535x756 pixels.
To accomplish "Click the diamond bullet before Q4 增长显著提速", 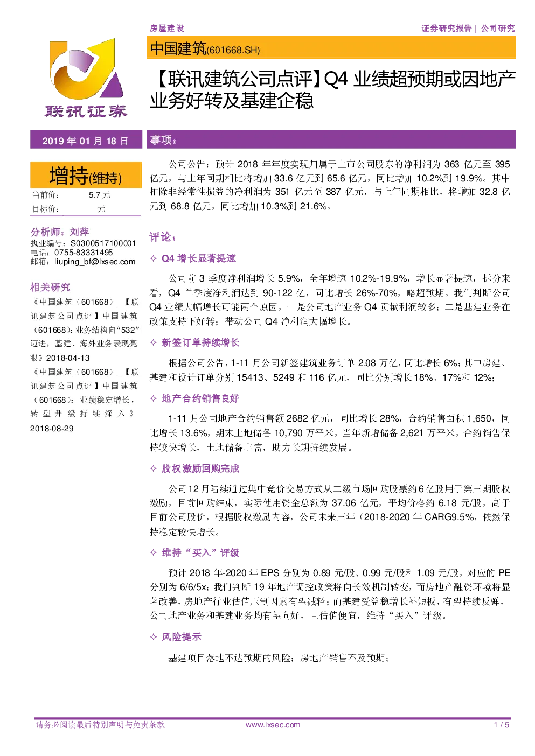I will pyautogui.click(x=154, y=258).
